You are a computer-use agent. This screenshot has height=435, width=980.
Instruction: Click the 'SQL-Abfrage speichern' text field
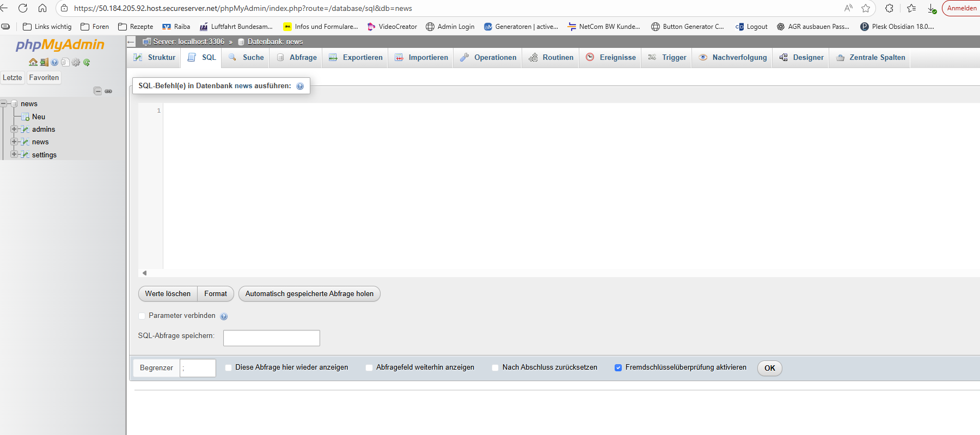271,338
